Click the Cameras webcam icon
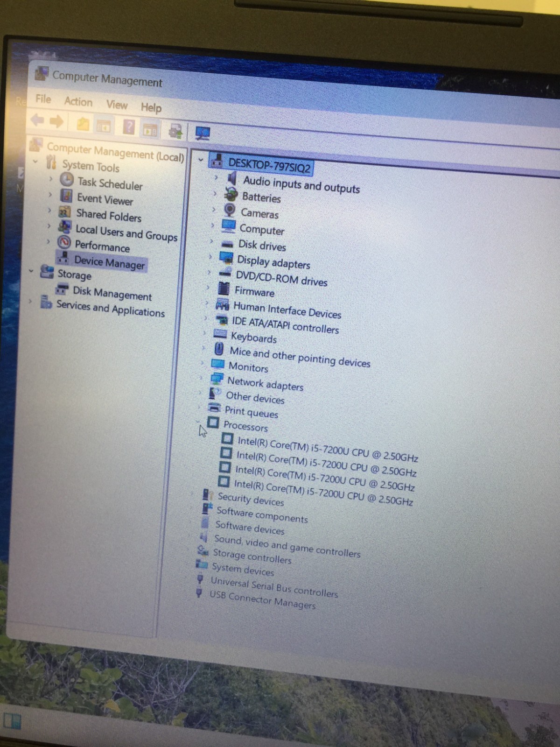 [230, 210]
